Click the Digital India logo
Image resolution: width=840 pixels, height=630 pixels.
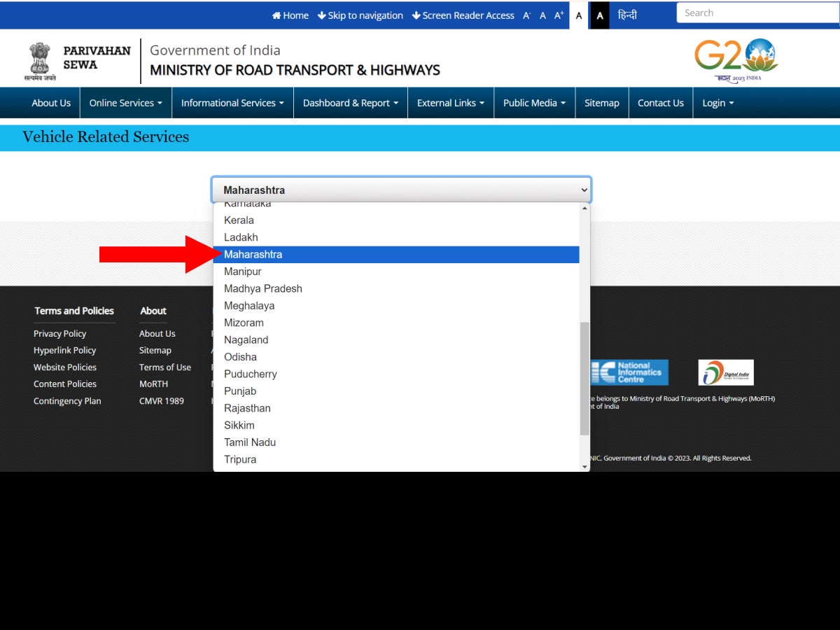click(x=726, y=372)
